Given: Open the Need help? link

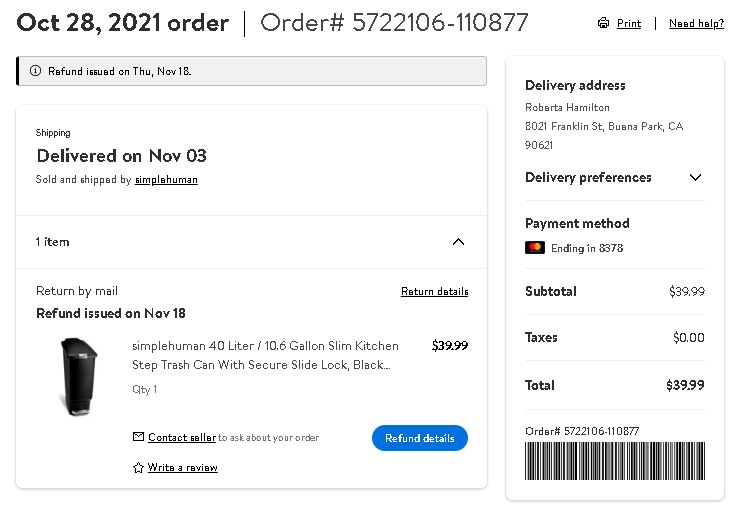Looking at the screenshot, I should (x=696, y=23).
